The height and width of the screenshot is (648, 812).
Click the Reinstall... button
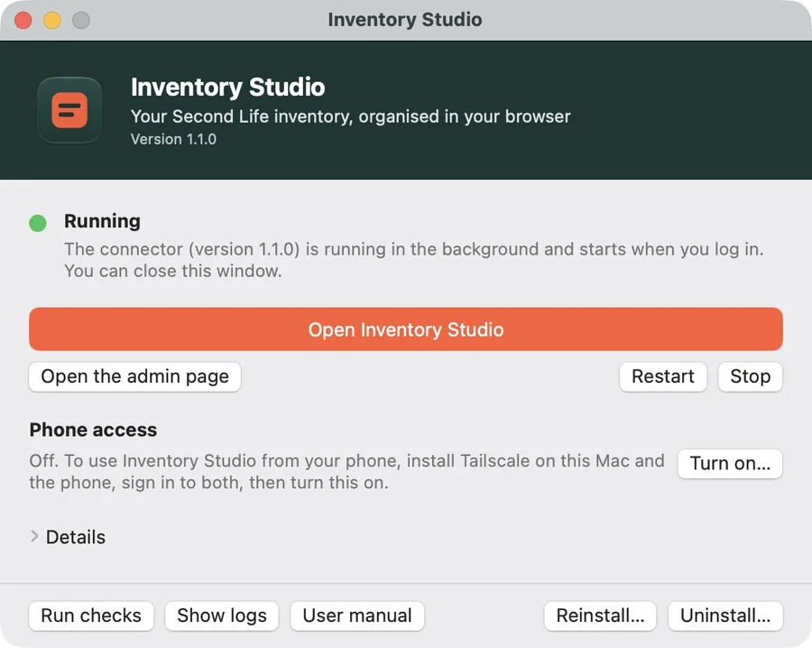[600, 616]
